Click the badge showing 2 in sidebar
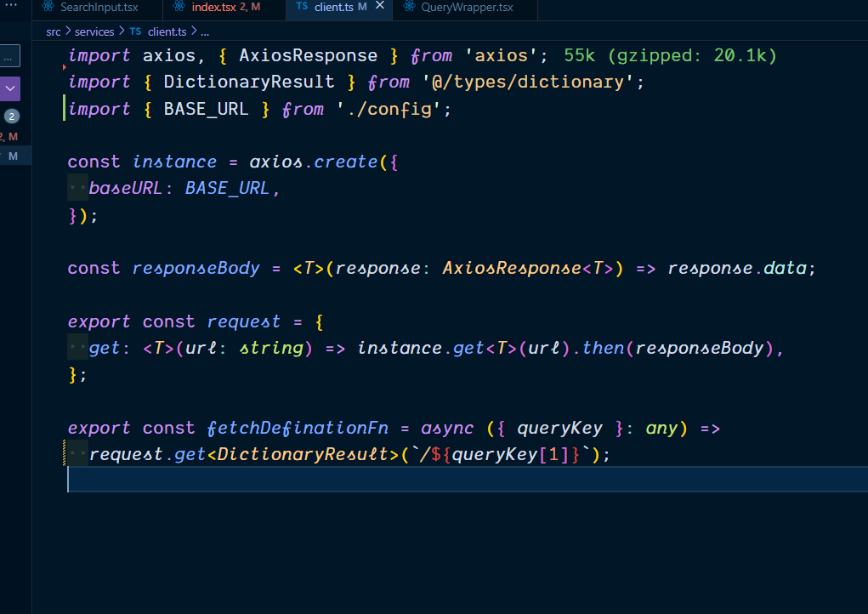Image resolution: width=868 pixels, height=614 pixels. [12, 117]
